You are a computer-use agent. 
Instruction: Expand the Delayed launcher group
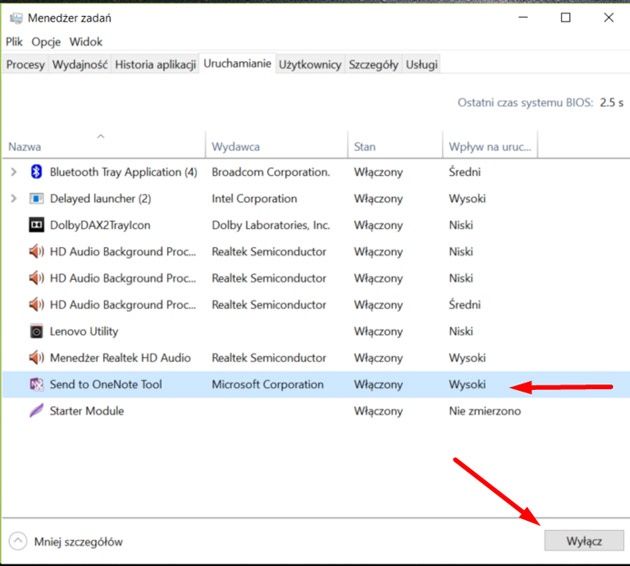[13, 198]
